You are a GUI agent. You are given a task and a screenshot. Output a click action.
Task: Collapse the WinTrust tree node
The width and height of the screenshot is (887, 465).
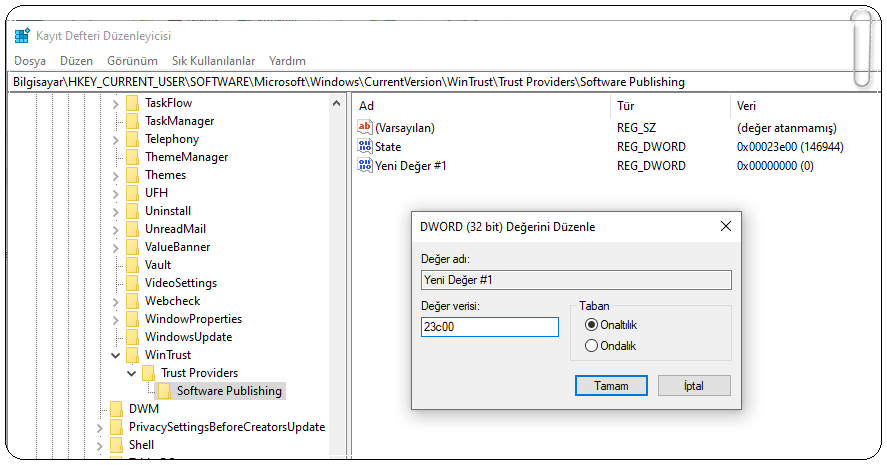pyautogui.click(x=115, y=355)
